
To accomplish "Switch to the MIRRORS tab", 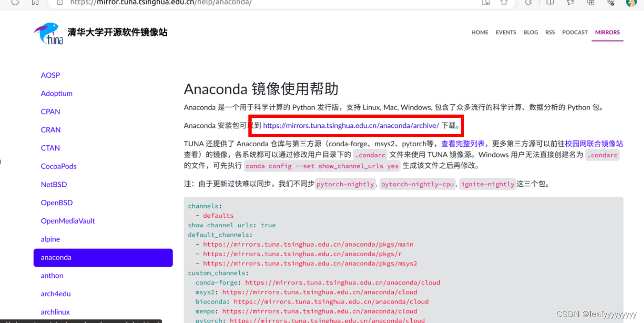I will 607,32.
